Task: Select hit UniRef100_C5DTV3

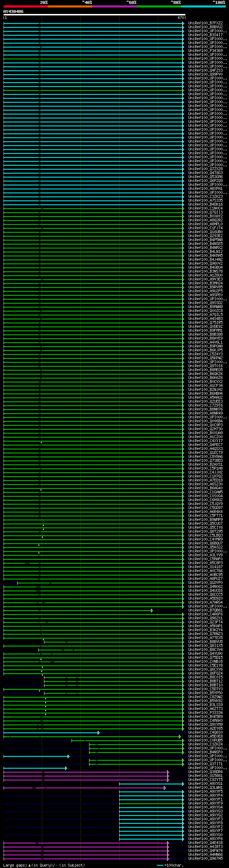Action: [205, 689]
